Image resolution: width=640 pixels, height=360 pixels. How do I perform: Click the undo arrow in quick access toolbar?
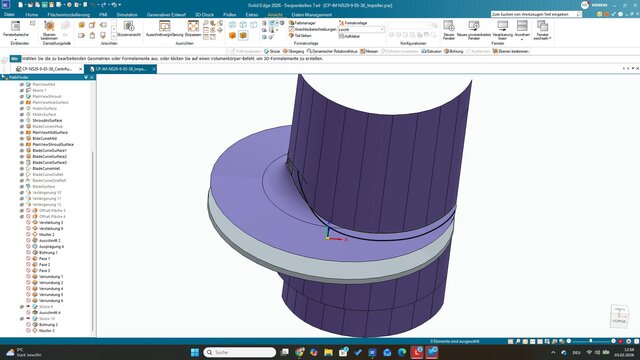tap(93, 5)
